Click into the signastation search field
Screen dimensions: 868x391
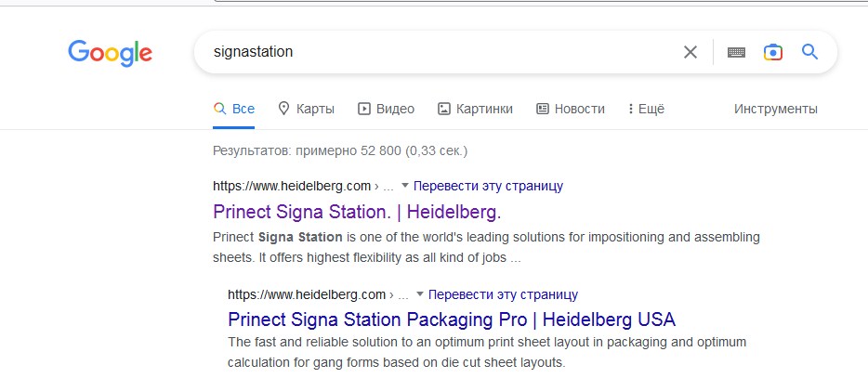tap(437, 52)
